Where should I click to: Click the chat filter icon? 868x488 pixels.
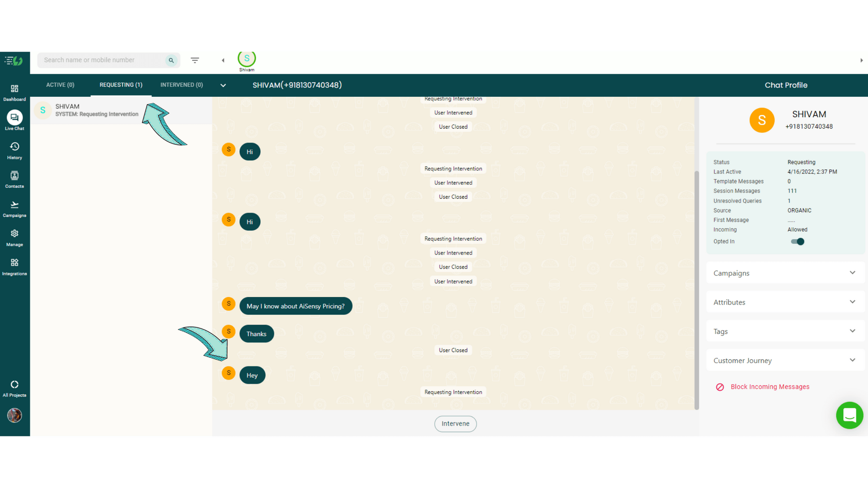point(195,60)
